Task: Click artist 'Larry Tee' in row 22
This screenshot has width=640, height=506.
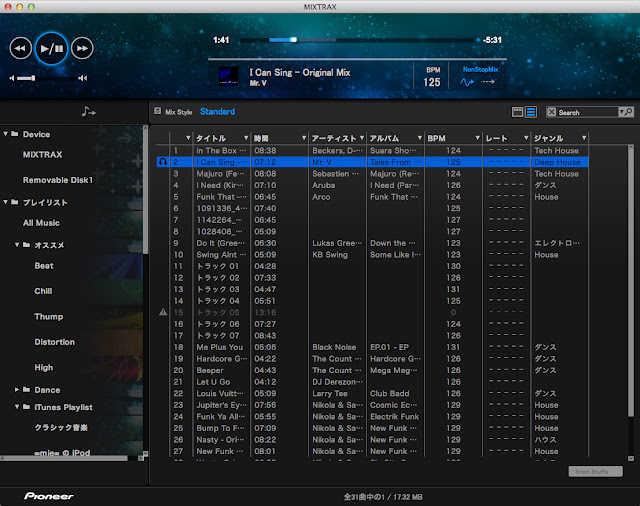Action: point(330,393)
